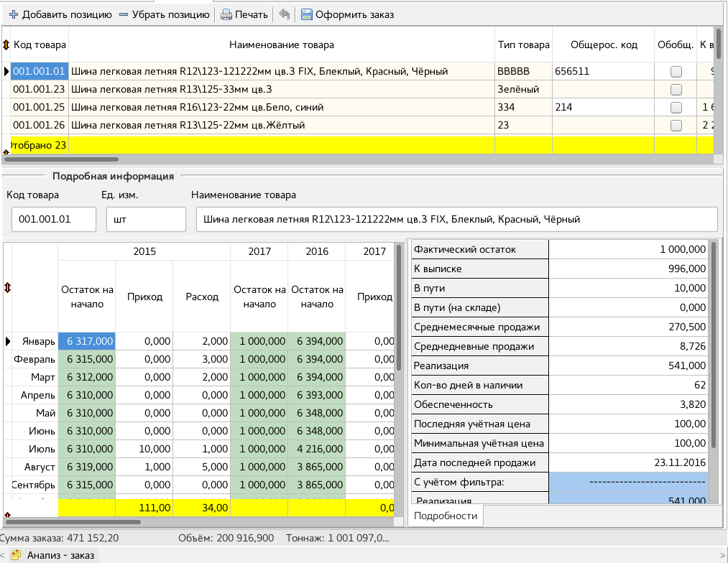This screenshot has height=563, width=728.
Task: Click the sort arrows icon in monthly table header
Action: tap(7, 287)
